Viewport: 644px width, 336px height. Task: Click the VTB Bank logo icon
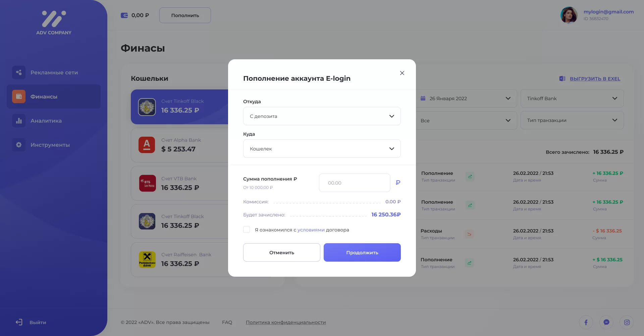coord(148,183)
